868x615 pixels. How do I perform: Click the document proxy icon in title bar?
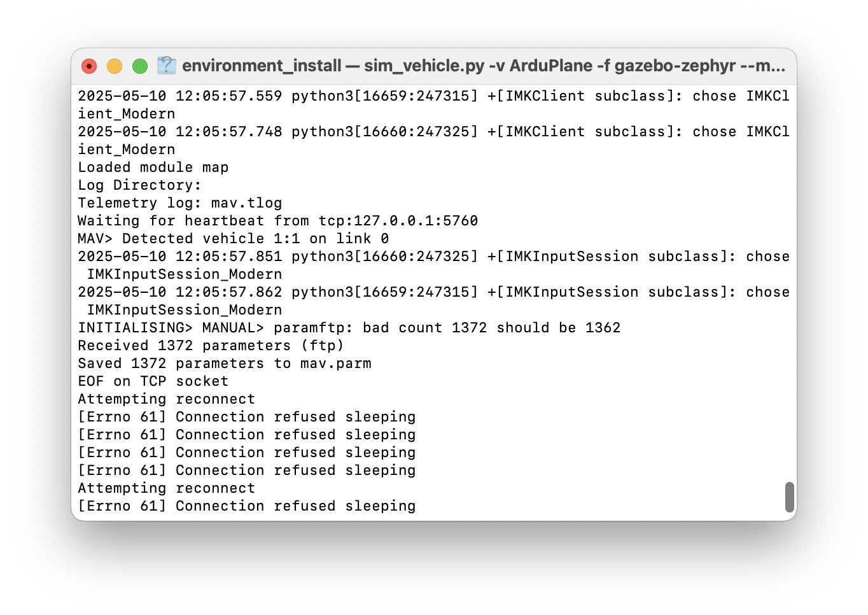coord(166,65)
